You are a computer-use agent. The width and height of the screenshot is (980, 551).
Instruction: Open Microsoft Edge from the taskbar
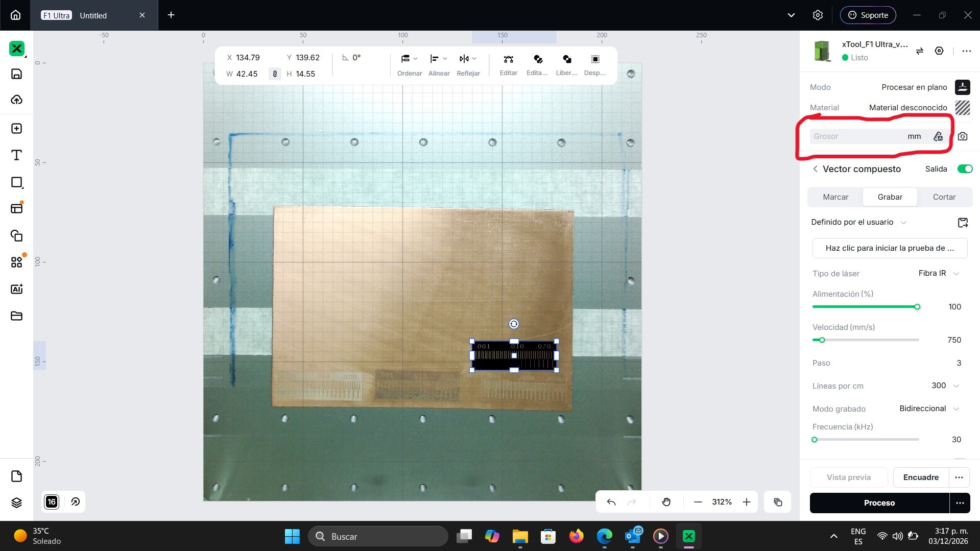point(604,537)
